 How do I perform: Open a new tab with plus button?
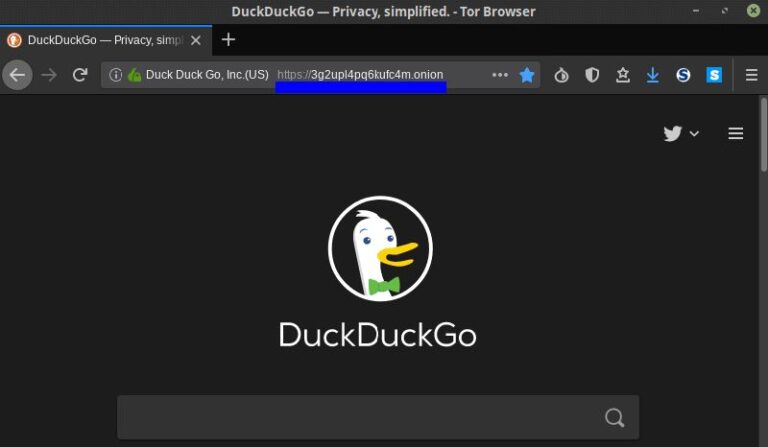(x=228, y=40)
